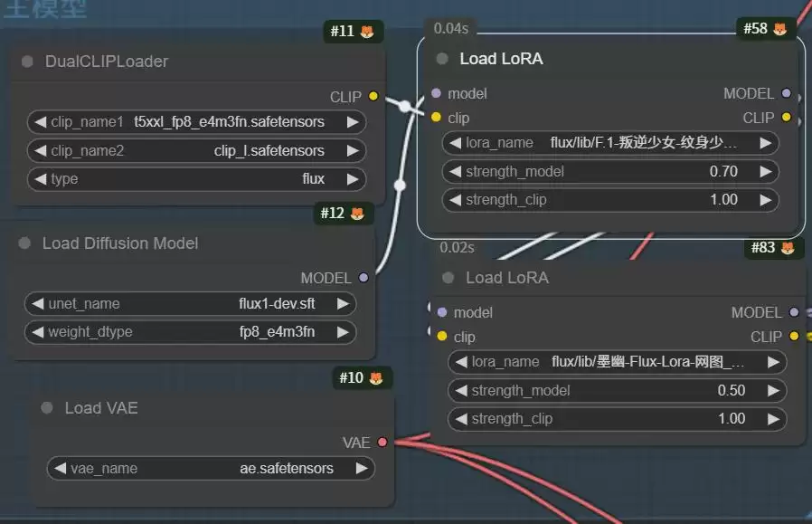Screen dimensions: 812x524
Task: Collapse the Load VAE node dot
Action: (x=47, y=408)
